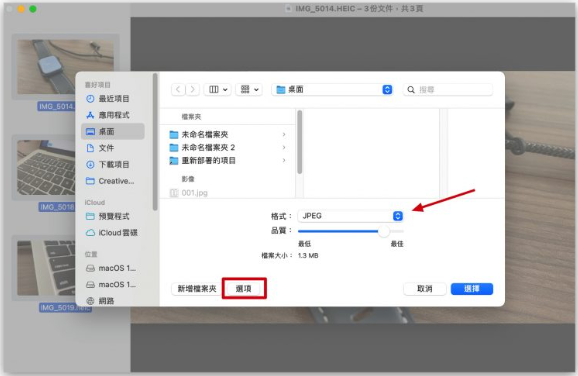Image resolution: width=578 pixels, height=376 pixels.
Task: Click the file list vertical scrollbar
Action: click(300, 142)
